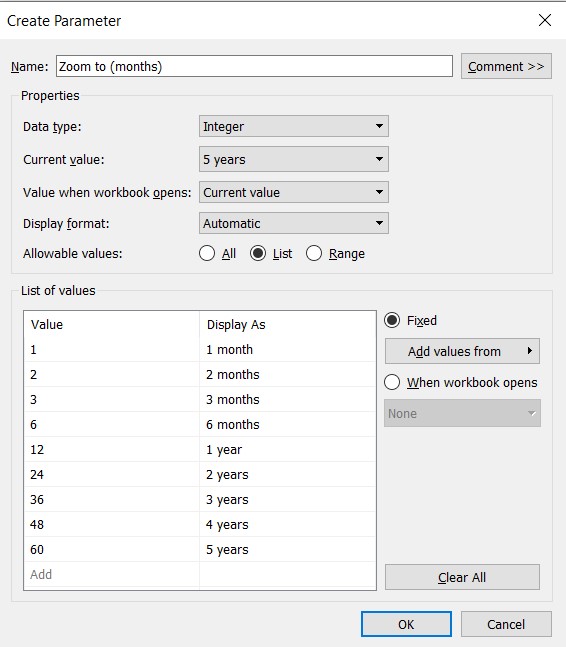Click the Name input field
Screen dimensions: 566x647
coord(254,66)
